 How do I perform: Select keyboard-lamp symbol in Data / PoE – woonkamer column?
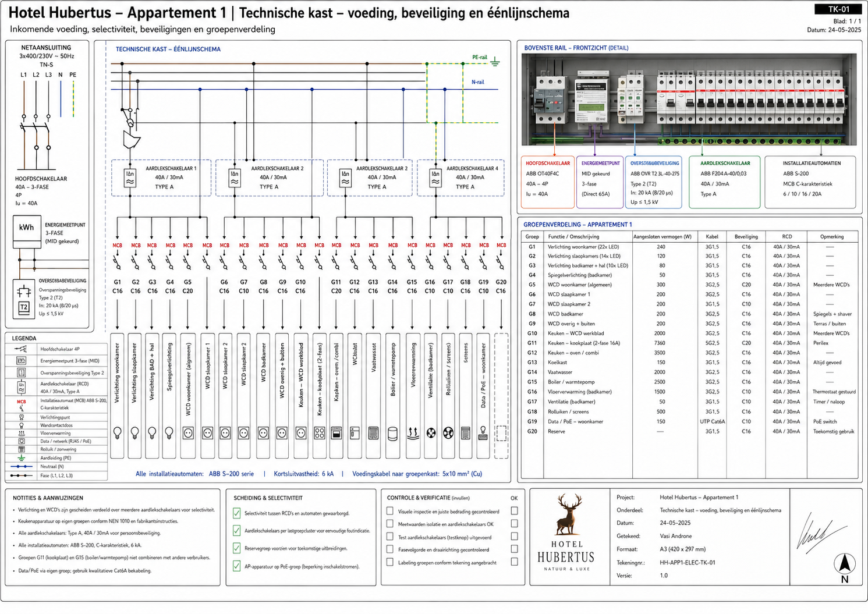(x=483, y=432)
